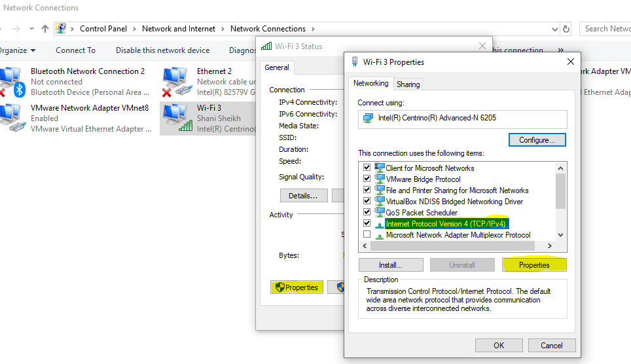631x364 pixels.
Task: Expand chevron after Network Connections breadcrumb
Action: click(x=313, y=29)
